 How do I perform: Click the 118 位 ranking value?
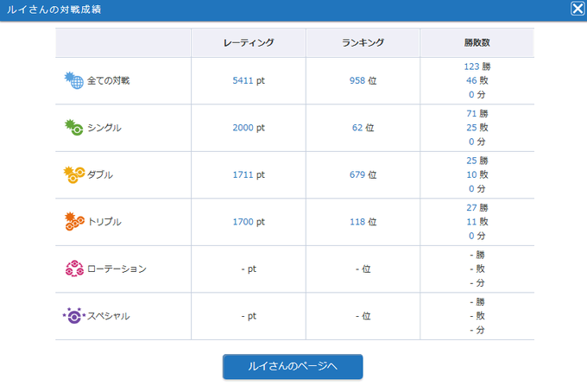point(363,222)
